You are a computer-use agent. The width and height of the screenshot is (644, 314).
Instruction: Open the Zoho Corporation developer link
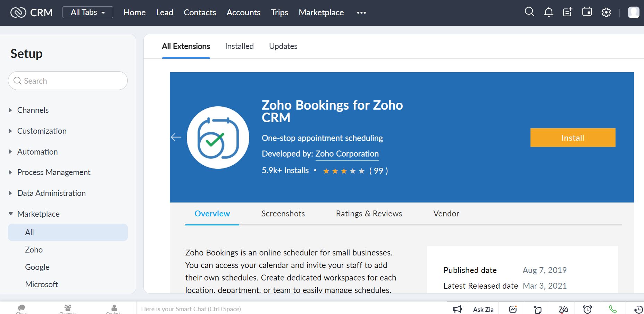point(347,154)
